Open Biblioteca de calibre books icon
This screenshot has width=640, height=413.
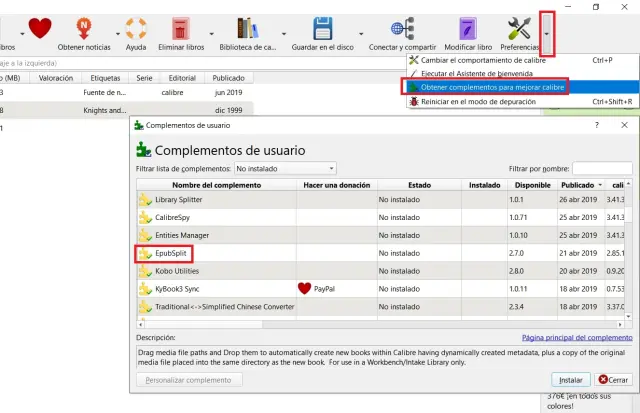pos(250,26)
